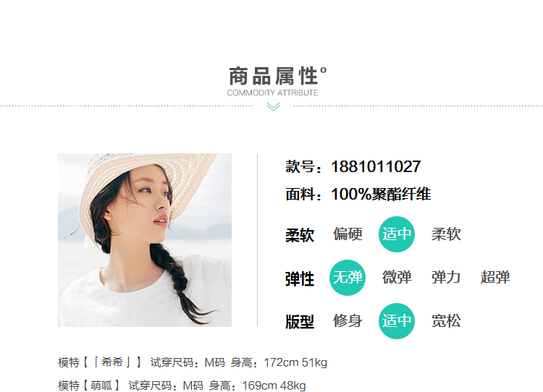Select the teal 适中 option in the 柔软 row

click(x=397, y=234)
